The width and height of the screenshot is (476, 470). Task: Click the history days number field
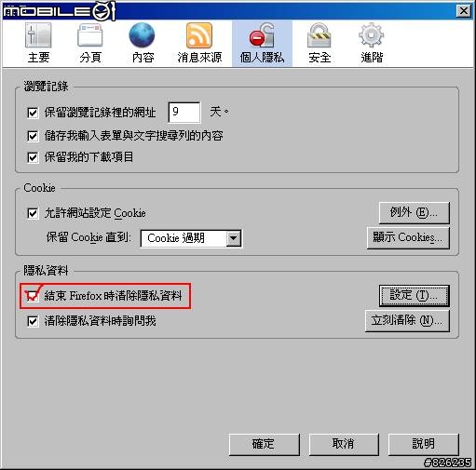(x=184, y=113)
